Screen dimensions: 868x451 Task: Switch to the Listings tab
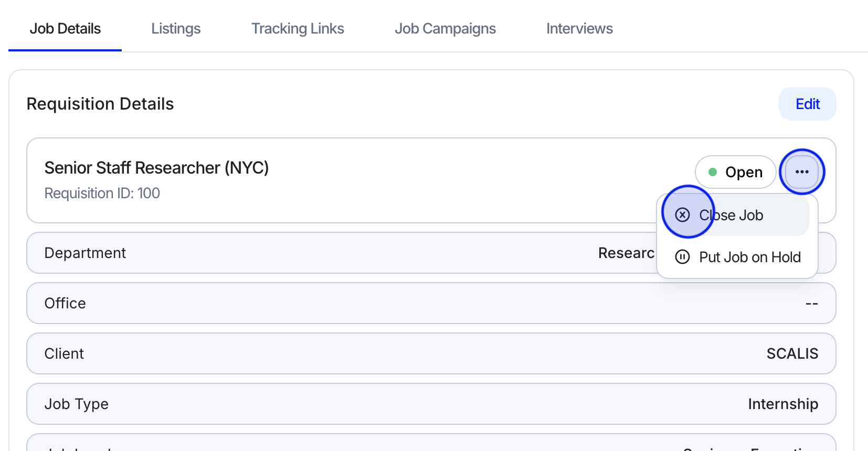click(176, 29)
